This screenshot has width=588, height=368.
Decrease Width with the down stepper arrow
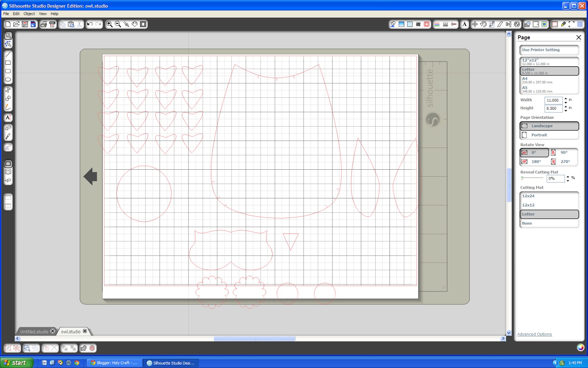pos(566,102)
